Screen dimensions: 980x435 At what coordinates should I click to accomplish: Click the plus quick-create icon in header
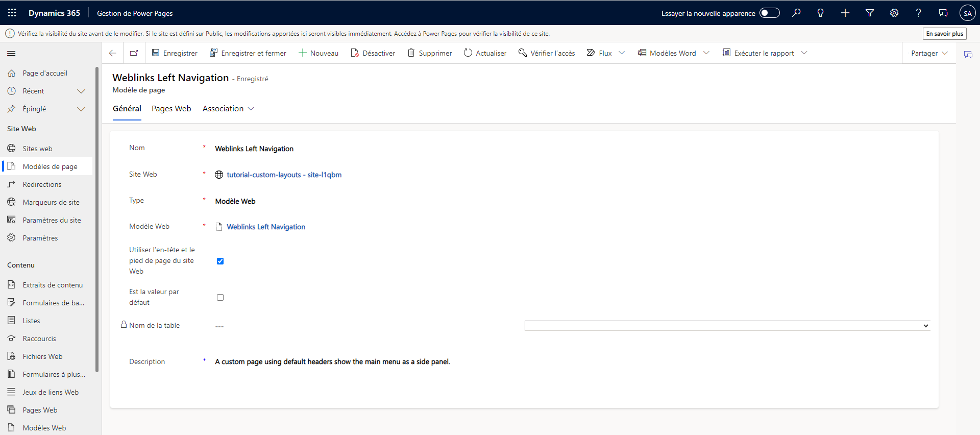[845, 13]
